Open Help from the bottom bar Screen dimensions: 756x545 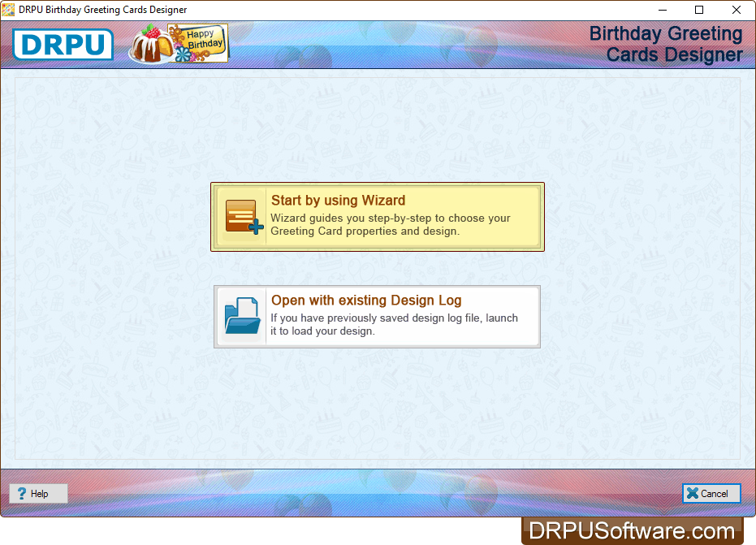pyautogui.click(x=39, y=493)
